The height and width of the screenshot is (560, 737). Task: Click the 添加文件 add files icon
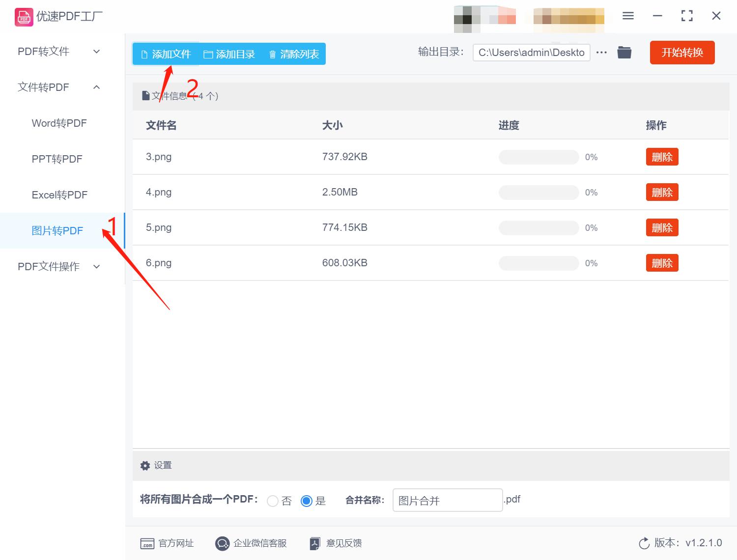pos(144,54)
